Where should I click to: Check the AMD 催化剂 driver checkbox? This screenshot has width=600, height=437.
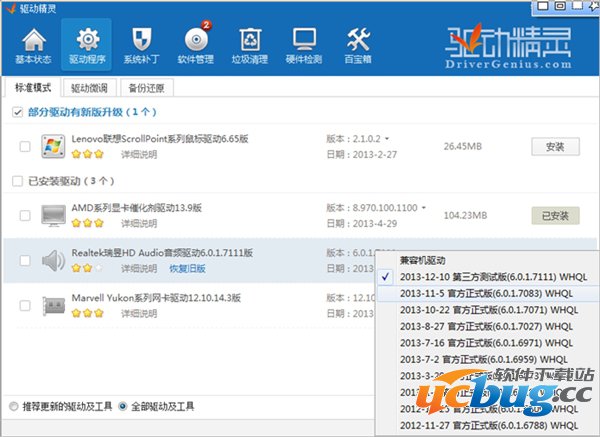25,215
